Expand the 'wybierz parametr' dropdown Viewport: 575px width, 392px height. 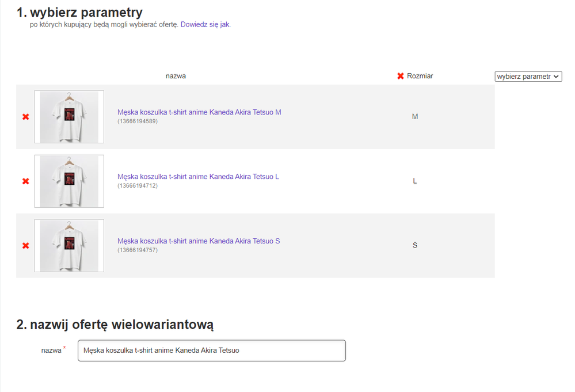point(528,77)
